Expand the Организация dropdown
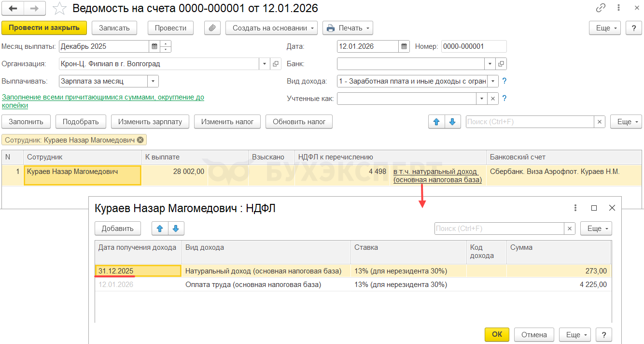This screenshot has height=344, width=644. click(x=265, y=64)
